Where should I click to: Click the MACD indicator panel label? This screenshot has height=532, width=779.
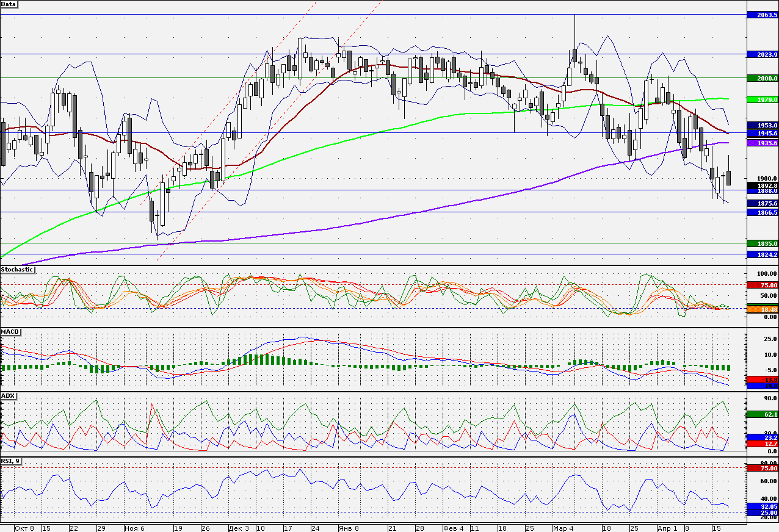coord(10,331)
